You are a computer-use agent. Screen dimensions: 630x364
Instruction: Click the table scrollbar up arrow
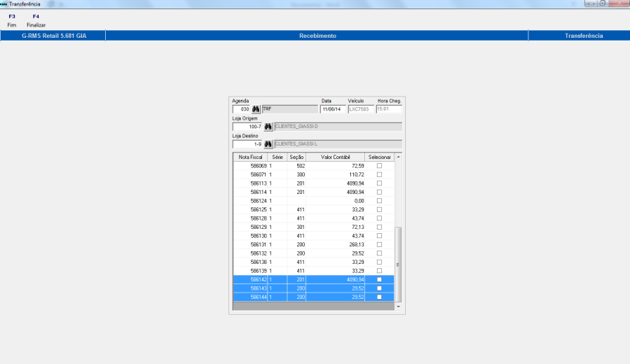tap(398, 157)
